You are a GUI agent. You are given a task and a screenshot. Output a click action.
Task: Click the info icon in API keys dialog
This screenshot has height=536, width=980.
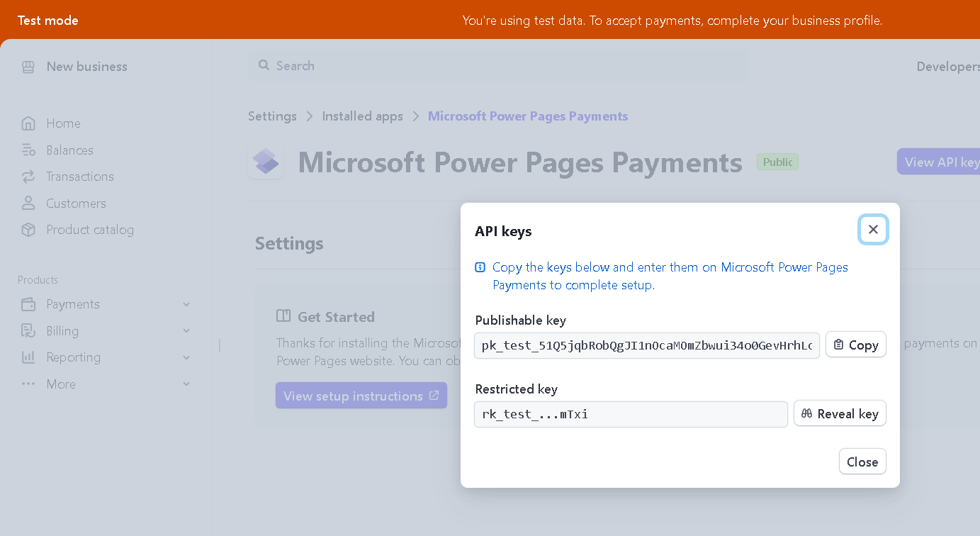pyautogui.click(x=480, y=267)
